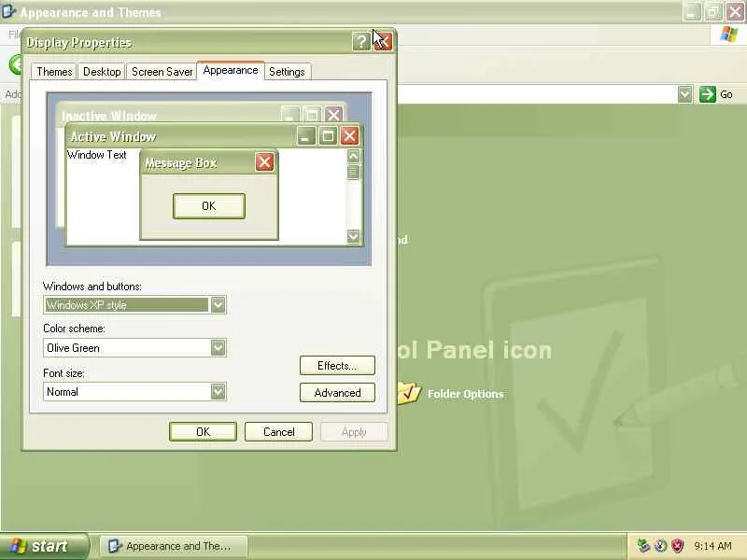Screen dimensions: 747x560
Task: Click the Normal font size field
Action: [x=134, y=391]
